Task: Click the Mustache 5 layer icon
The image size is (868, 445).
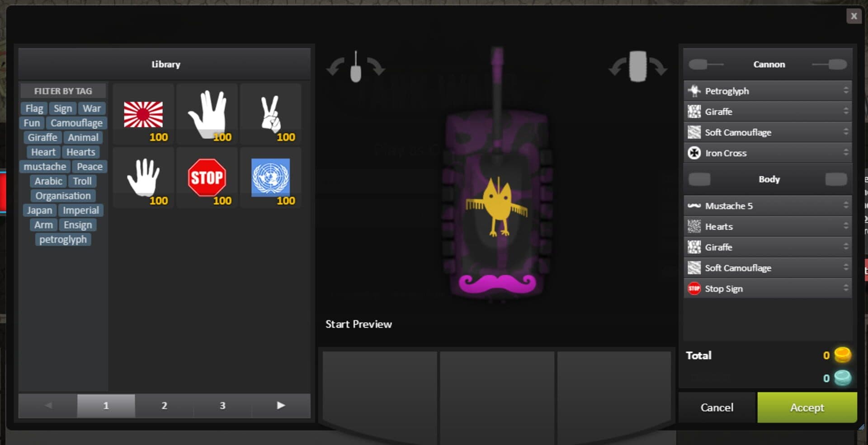Action: [x=694, y=206]
